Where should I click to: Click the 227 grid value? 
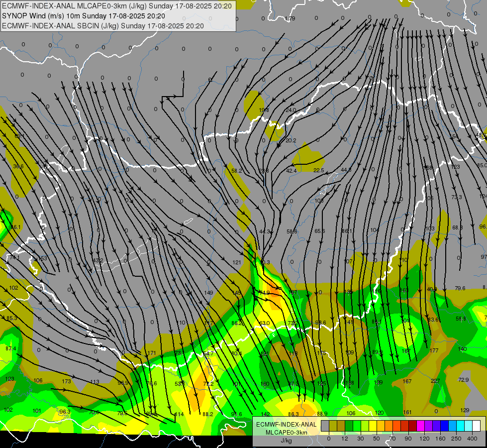coord(435,381)
